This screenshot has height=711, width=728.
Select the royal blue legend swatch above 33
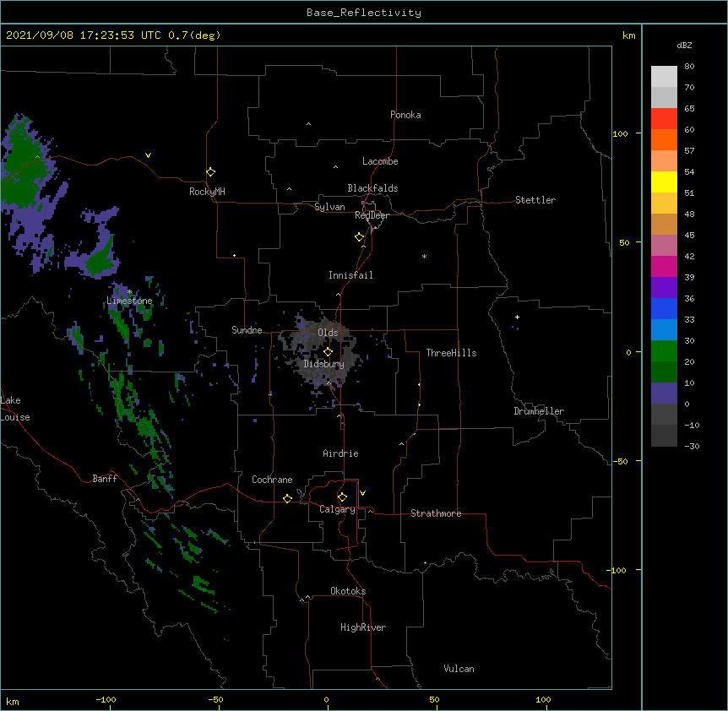tap(664, 308)
